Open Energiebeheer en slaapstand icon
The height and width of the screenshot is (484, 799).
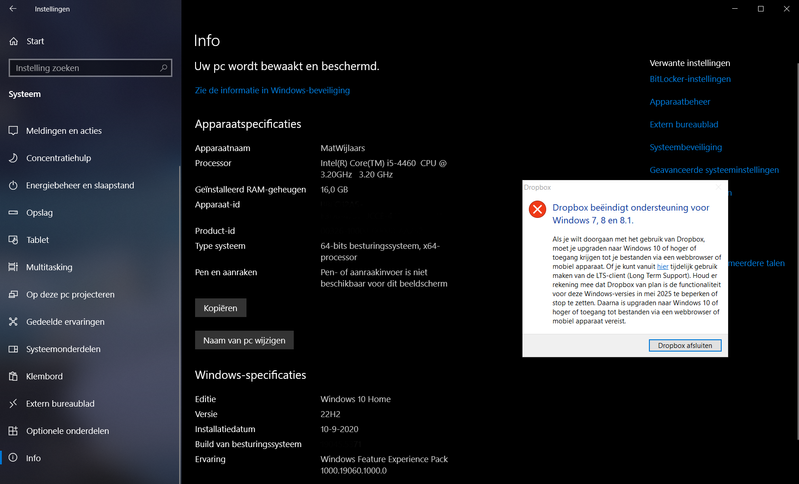click(14, 185)
